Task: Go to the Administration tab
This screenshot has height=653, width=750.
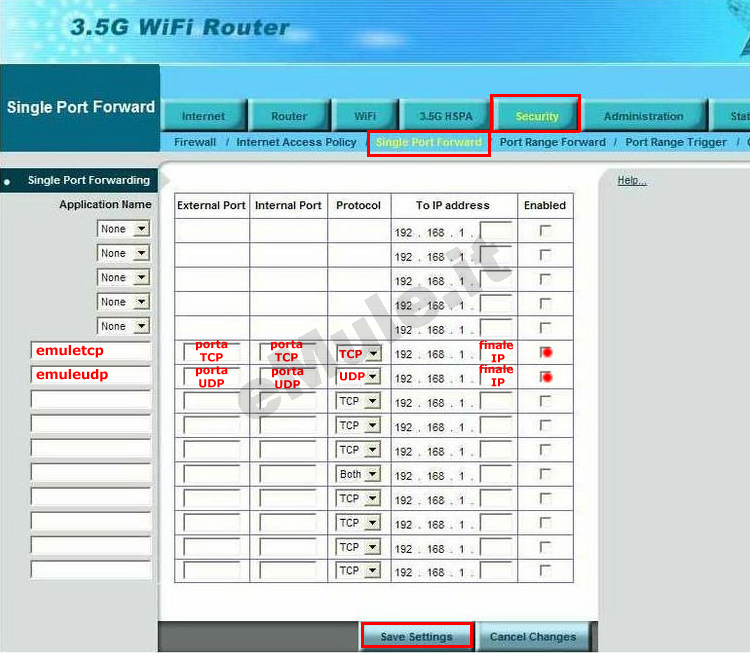Action: pos(643,116)
